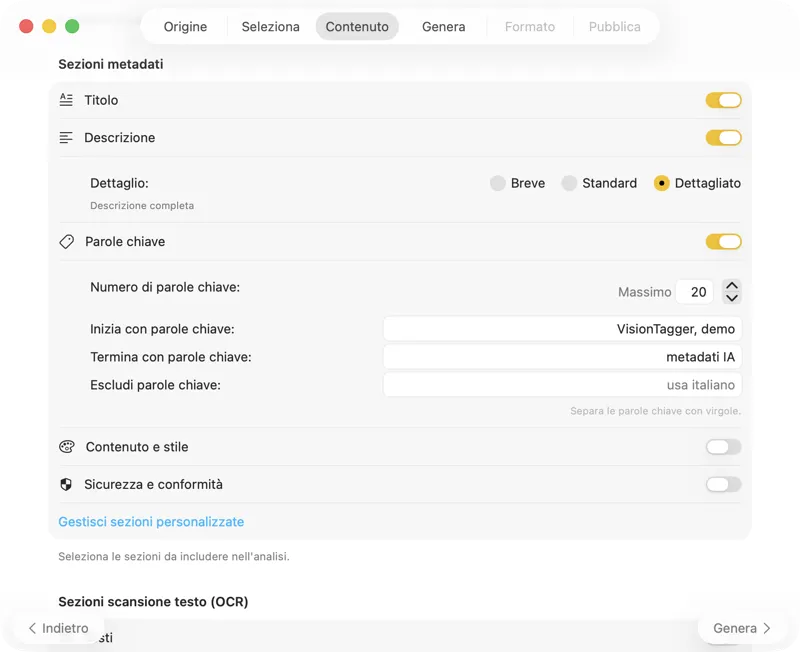This screenshot has width=800, height=652.
Task: Disable the Parole chiave toggle
Action: click(723, 241)
